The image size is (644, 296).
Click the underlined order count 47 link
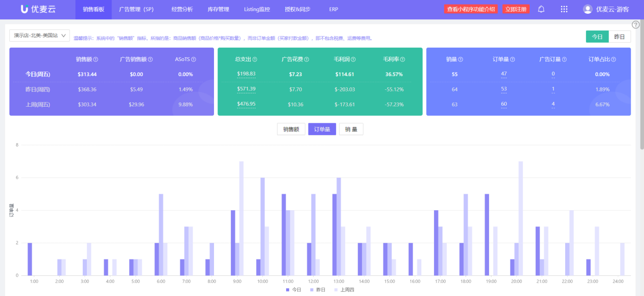[503, 74]
